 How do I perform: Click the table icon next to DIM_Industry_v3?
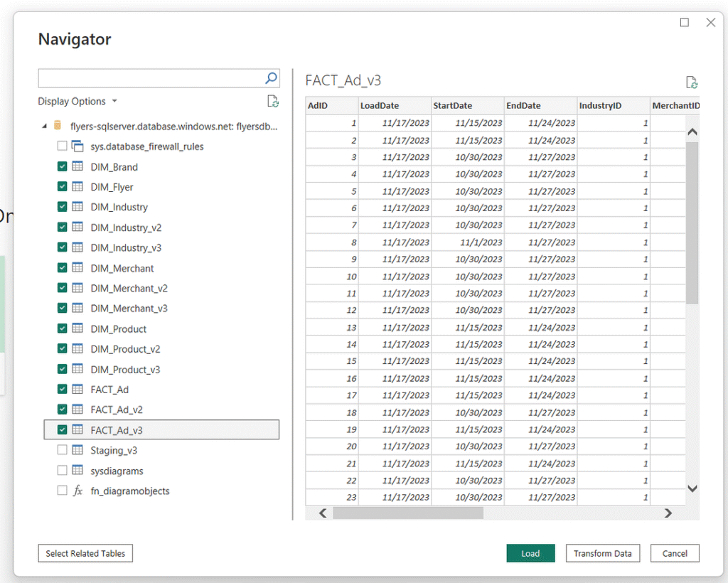[77, 247]
